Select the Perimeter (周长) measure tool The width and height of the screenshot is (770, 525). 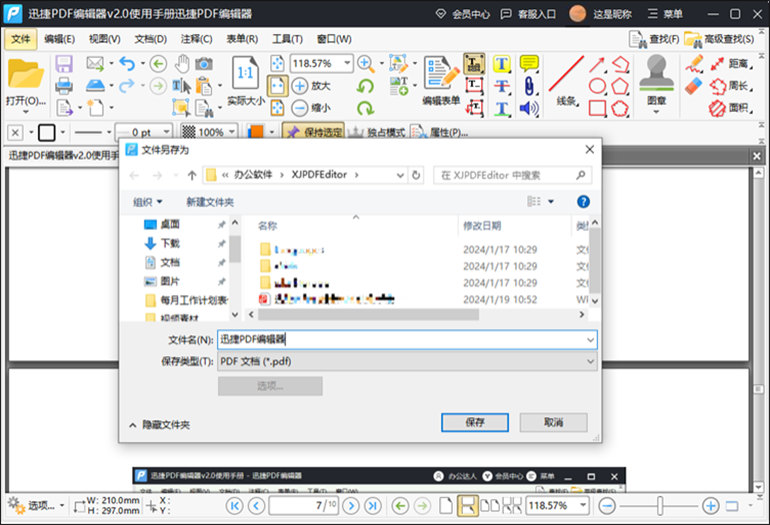click(732, 86)
